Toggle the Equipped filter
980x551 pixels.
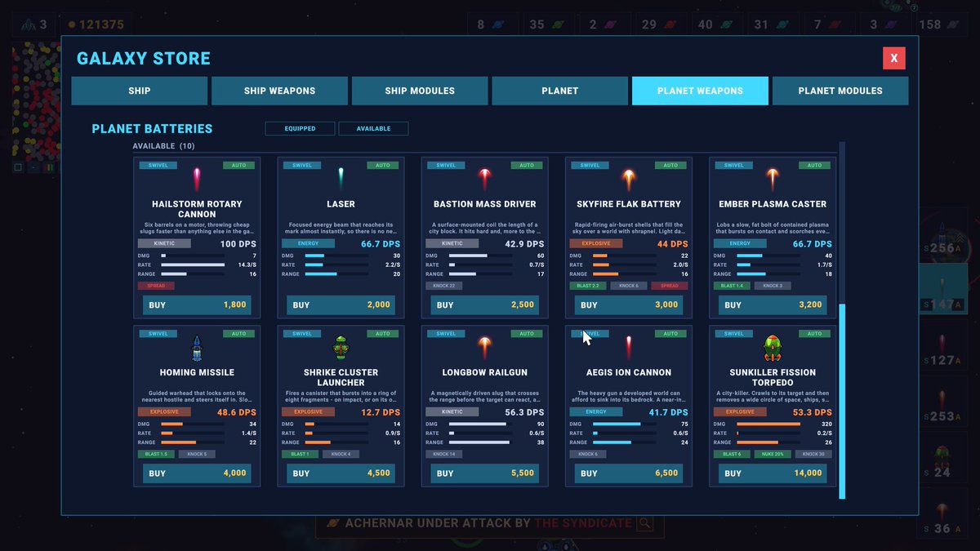pos(300,128)
